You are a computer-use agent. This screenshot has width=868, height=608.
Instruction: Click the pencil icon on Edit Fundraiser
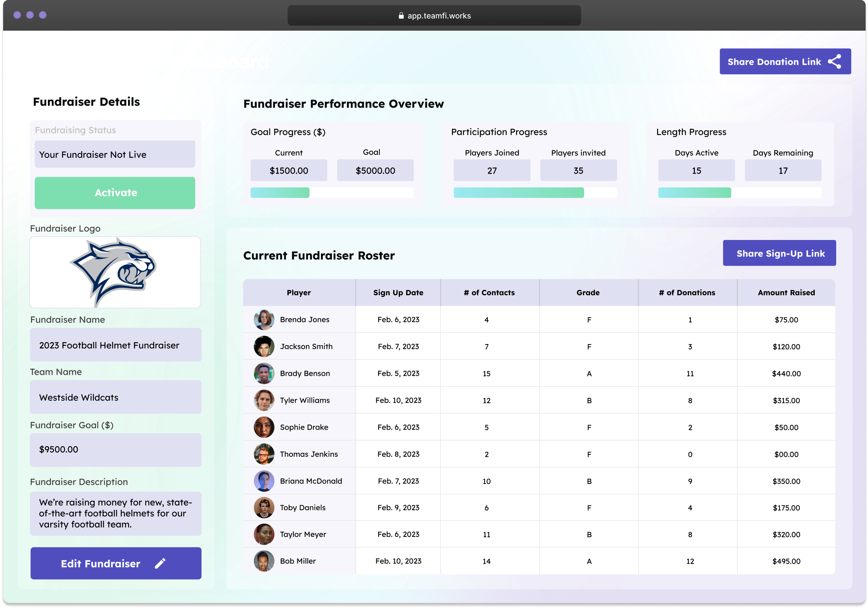[x=160, y=563]
